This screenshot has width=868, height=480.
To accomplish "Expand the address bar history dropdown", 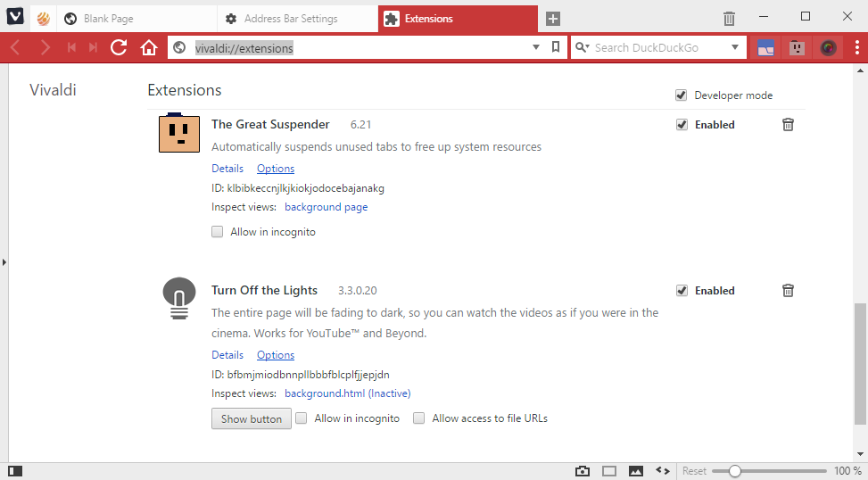I will [x=536, y=47].
